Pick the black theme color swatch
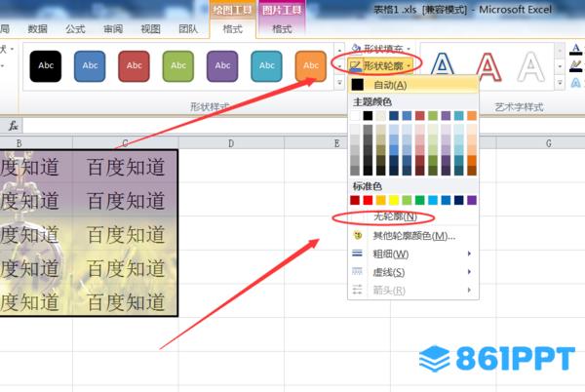The image size is (585, 392). coord(368,116)
